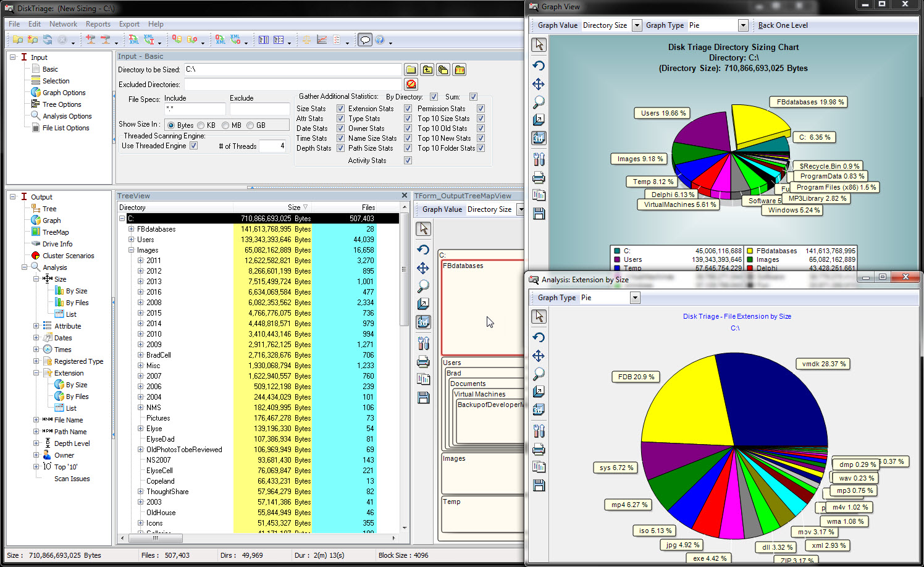Toggle the Permission Stats checkbox

click(481, 109)
